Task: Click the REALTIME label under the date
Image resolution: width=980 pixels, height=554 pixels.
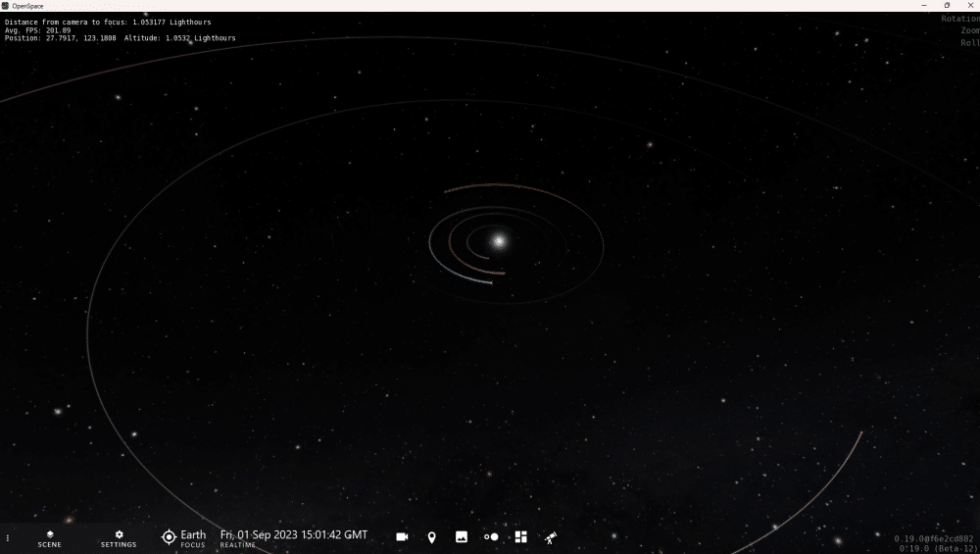Action: [237, 545]
